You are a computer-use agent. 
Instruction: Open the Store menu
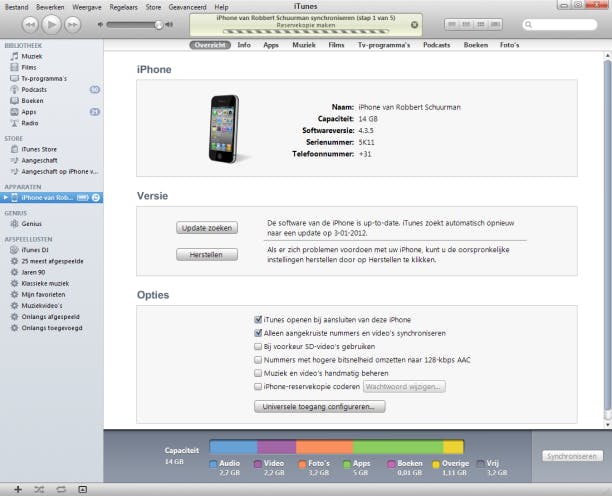(153, 7)
